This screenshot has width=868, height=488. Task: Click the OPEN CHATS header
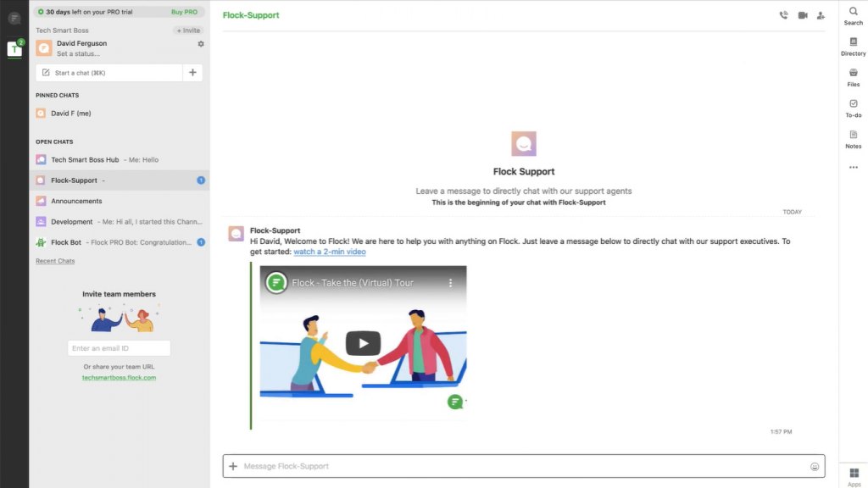click(54, 141)
